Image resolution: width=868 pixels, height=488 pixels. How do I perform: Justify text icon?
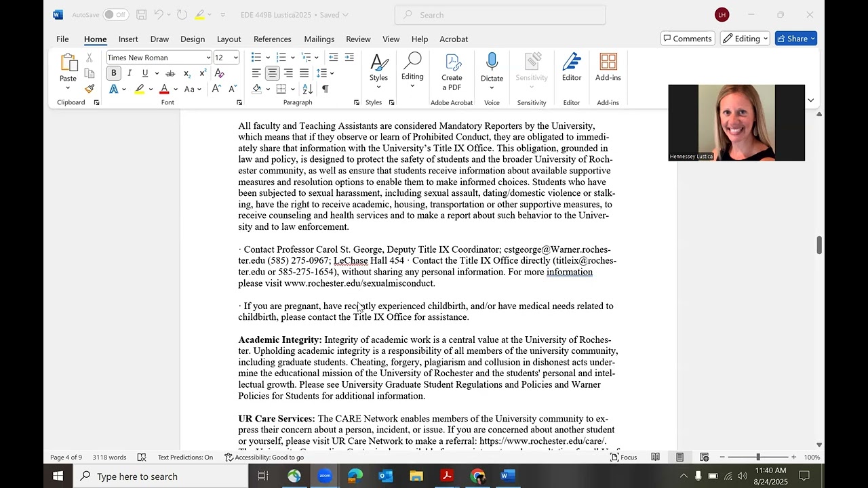304,73
